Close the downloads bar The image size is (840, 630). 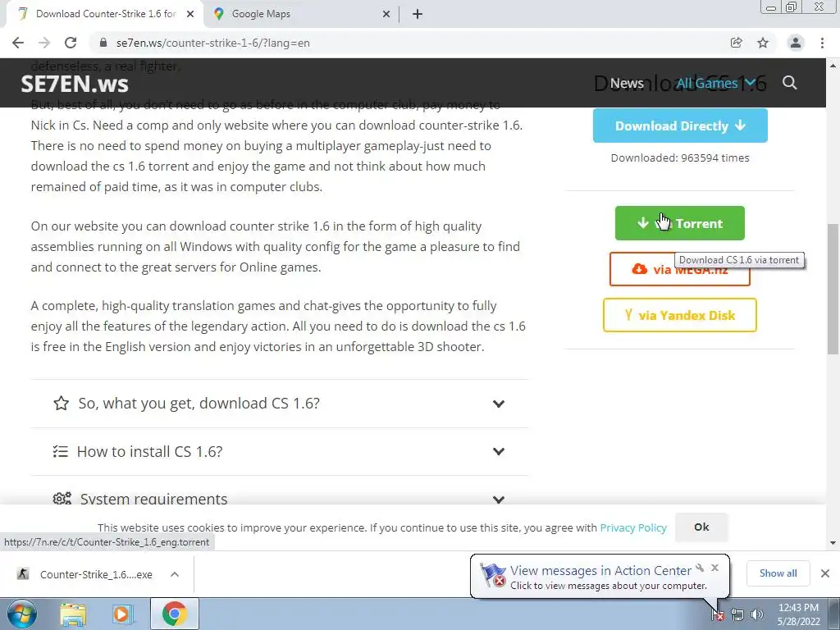click(x=825, y=573)
